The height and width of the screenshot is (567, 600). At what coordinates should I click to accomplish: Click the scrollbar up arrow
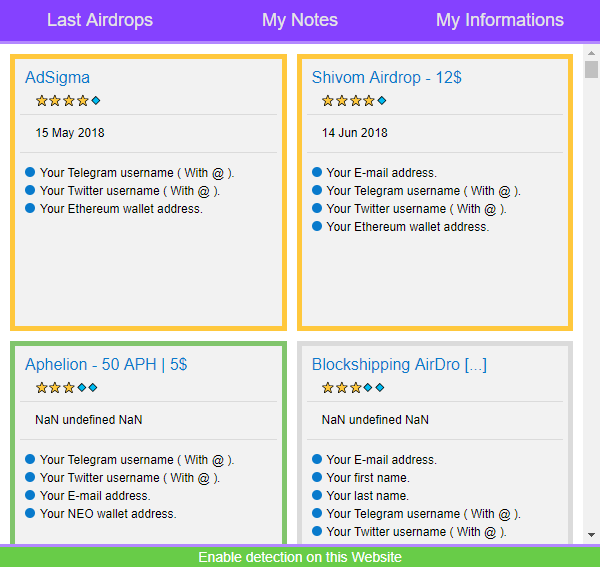(591, 53)
